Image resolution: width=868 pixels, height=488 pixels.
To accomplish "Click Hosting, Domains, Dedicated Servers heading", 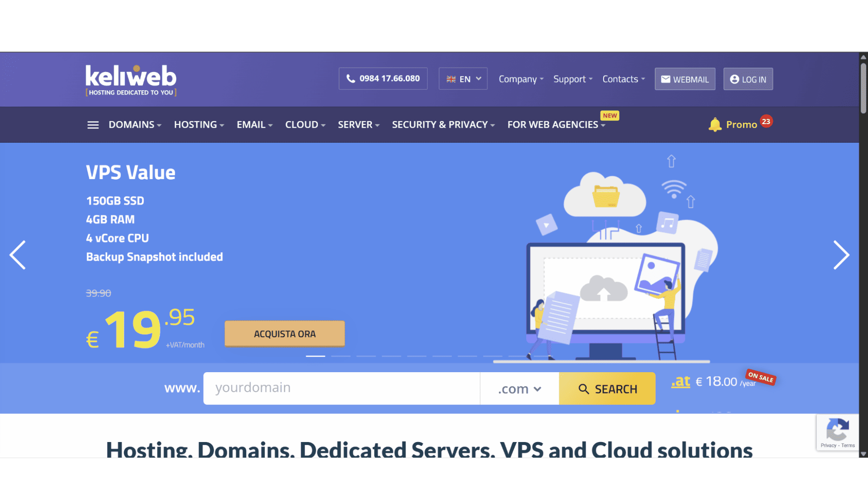I will click(429, 449).
